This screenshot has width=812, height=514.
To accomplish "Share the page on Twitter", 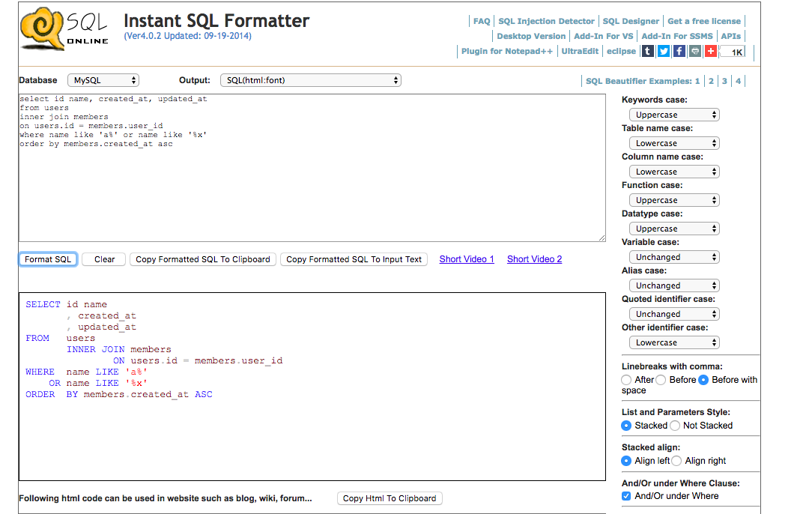I will click(664, 51).
